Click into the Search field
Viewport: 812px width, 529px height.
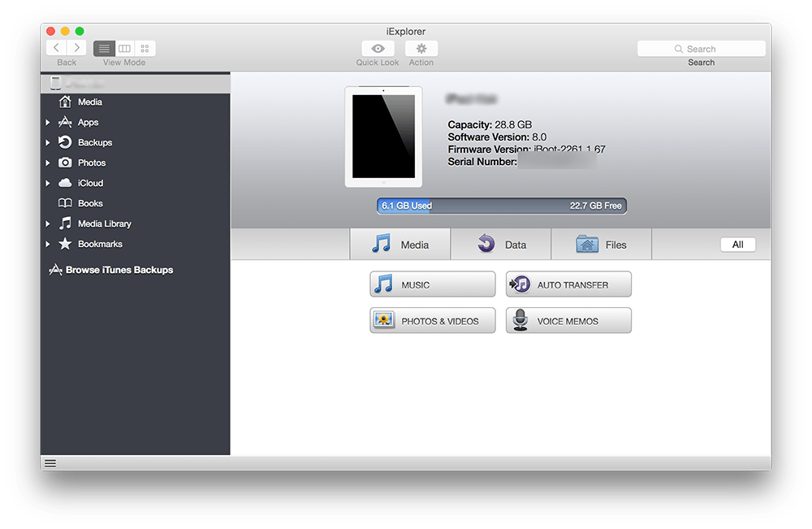(702, 49)
